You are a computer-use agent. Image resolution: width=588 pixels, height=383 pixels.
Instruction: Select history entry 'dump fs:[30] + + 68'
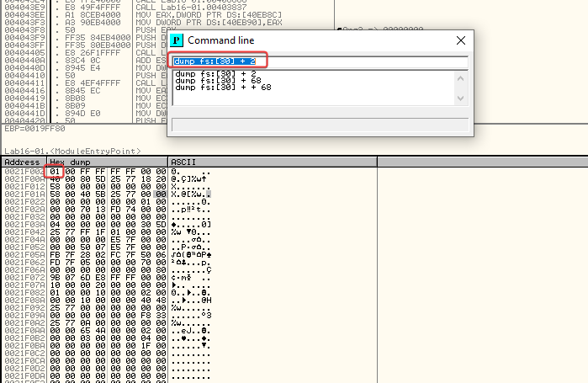point(223,88)
